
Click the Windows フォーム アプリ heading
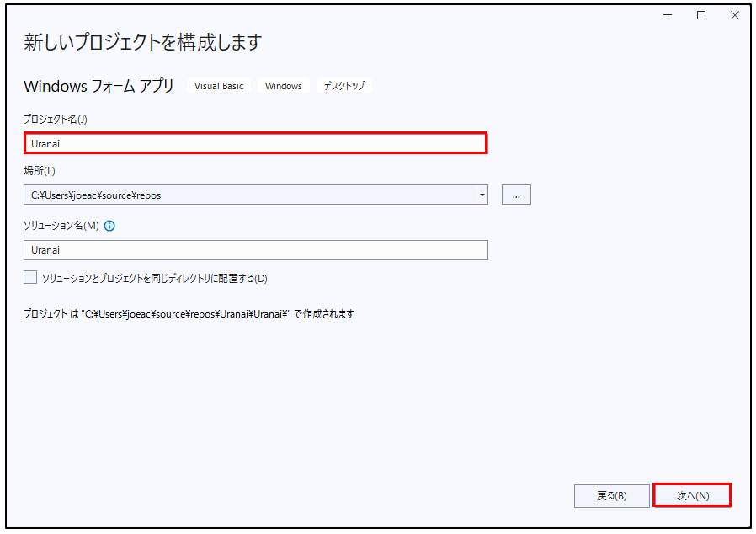pyautogui.click(x=98, y=86)
